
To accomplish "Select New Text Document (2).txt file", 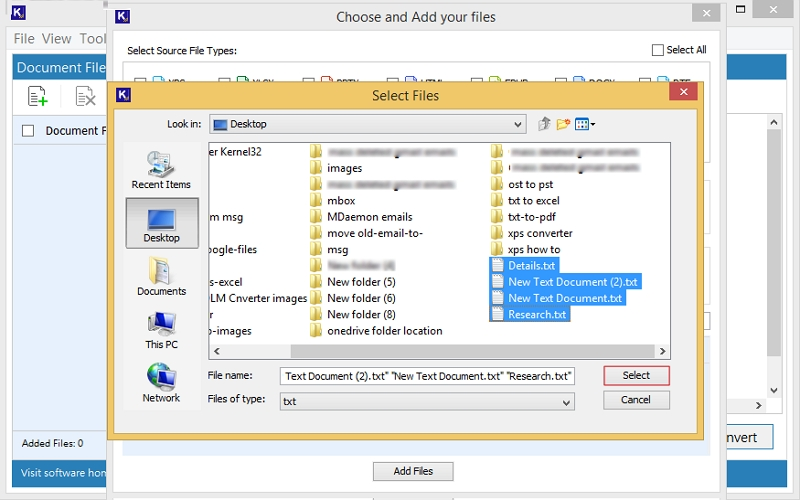I will click(x=565, y=282).
